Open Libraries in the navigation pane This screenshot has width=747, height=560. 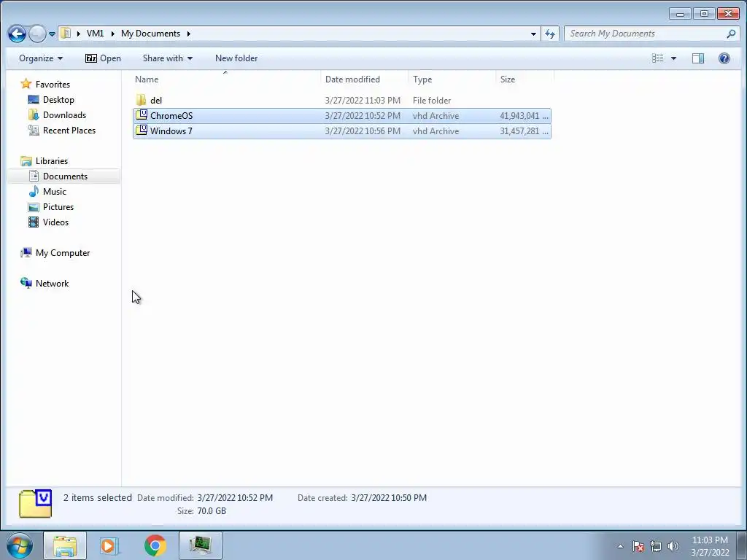(52, 161)
